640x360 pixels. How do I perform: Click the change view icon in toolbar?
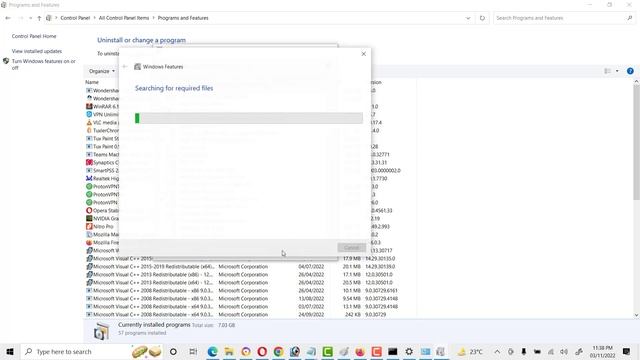pyautogui.click(x=607, y=71)
